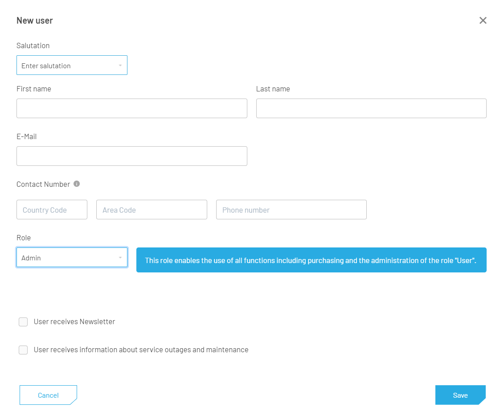Click the 'User receives Newsletter' label text
The height and width of the screenshot is (420, 504).
click(74, 322)
